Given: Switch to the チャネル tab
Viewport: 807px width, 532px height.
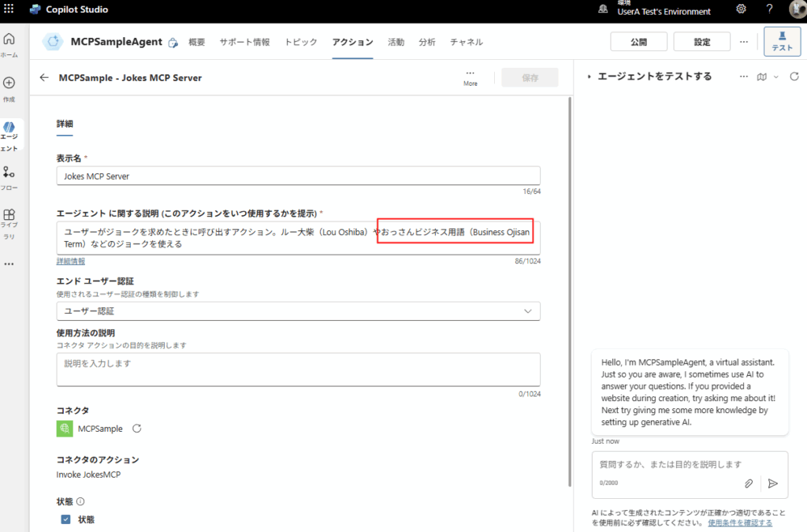Looking at the screenshot, I should tap(467, 42).
